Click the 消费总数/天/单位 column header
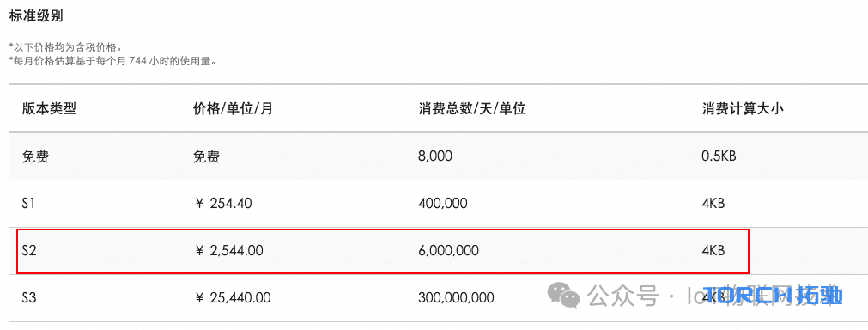Image resolution: width=868 pixels, height=330 pixels. (x=471, y=109)
